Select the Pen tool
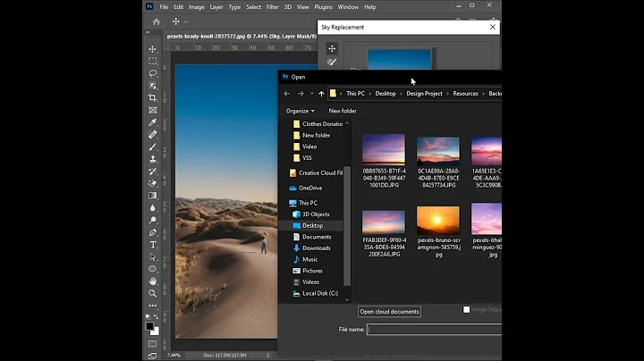 pos(153,232)
